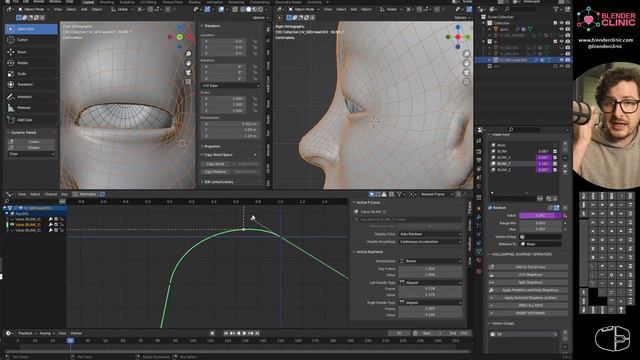This screenshot has width=640, height=360.
Task: Collapse the Dynamic Parent panel
Action: pos(23,133)
